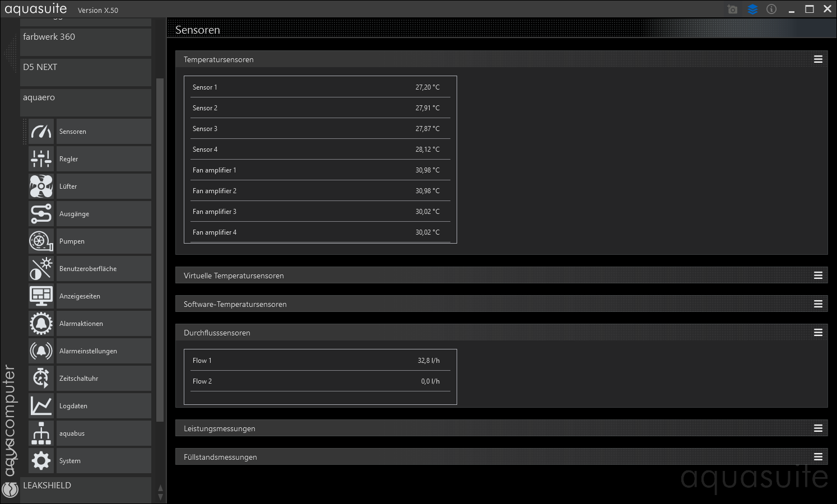Image resolution: width=837 pixels, height=504 pixels.
Task: Click the Anzeigeseiten monitor icon
Action: coord(41,296)
